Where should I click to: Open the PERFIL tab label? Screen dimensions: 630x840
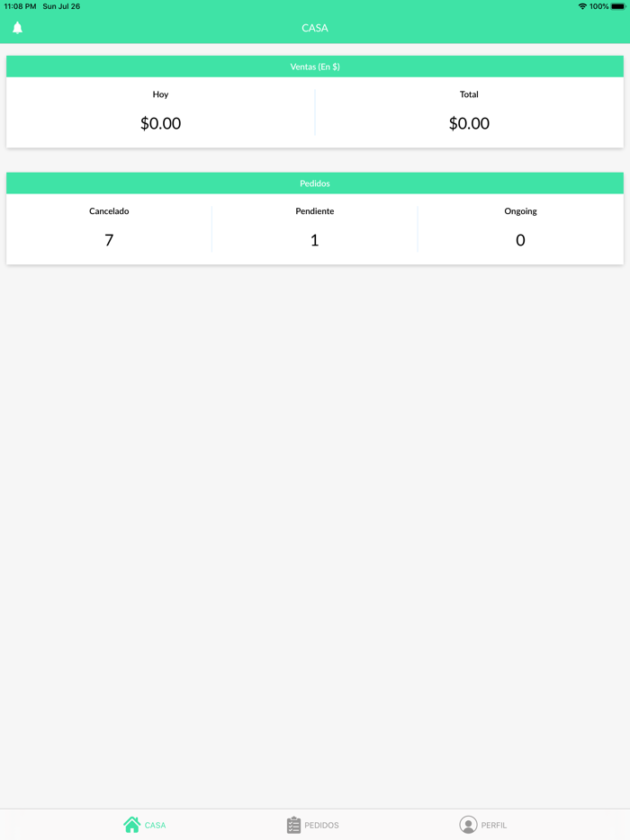click(494, 826)
